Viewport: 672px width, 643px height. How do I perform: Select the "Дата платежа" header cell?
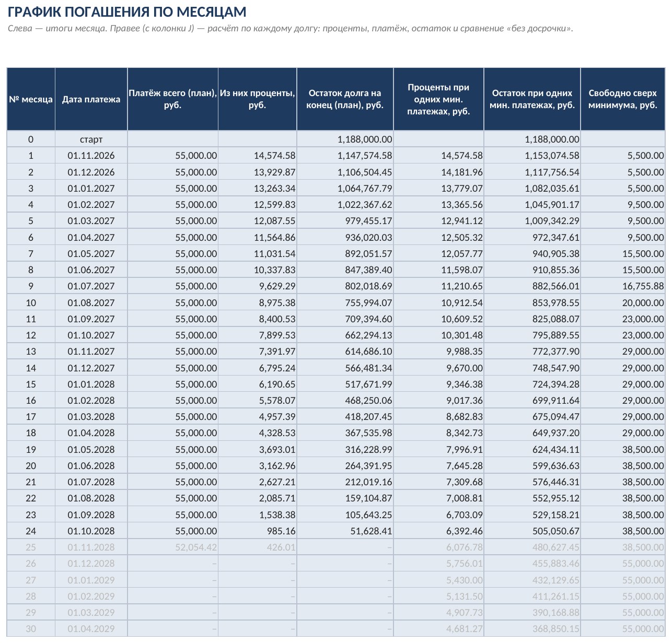coord(91,99)
